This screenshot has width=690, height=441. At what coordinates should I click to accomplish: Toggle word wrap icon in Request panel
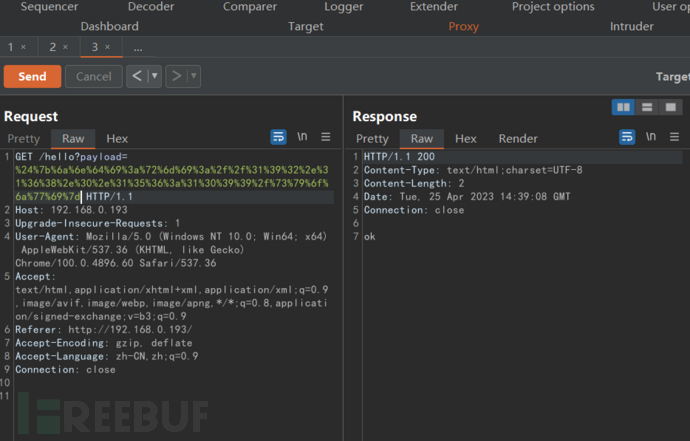pyautogui.click(x=278, y=137)
